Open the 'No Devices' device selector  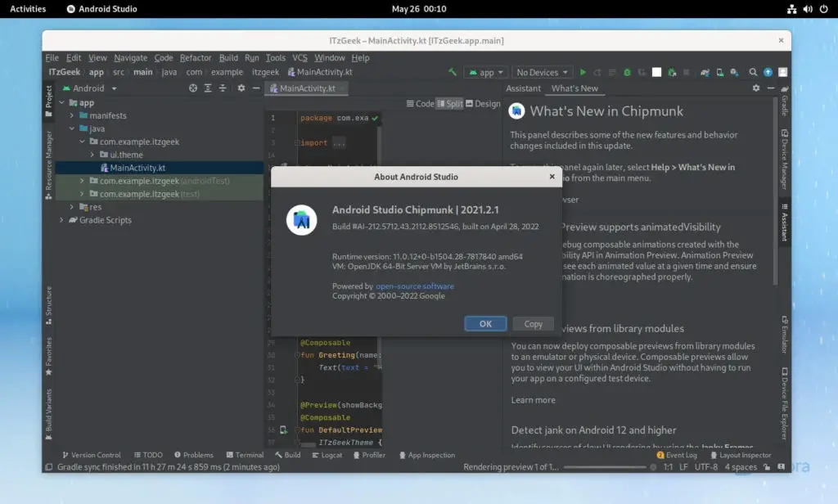pos(542,72)
